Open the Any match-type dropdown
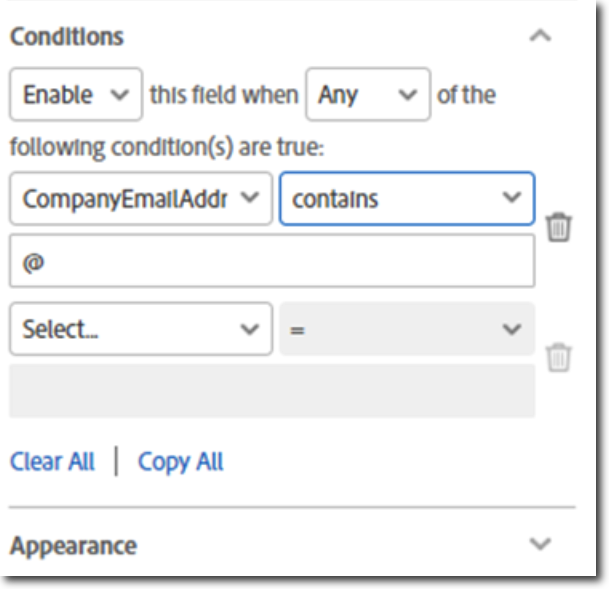Screen dimensions: 609x589 [367, 95]
